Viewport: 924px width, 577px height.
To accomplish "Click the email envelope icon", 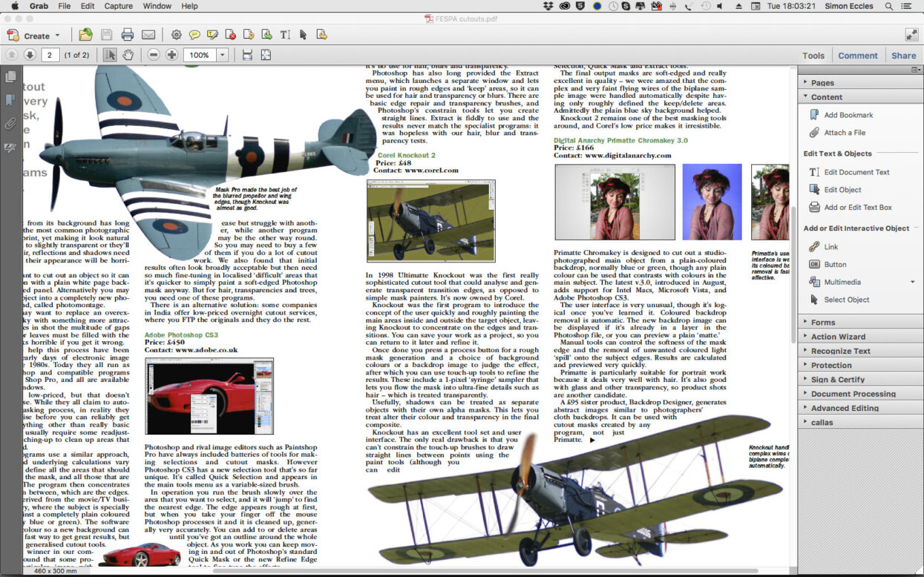I will pyautogui.click(x=148, y=35).
